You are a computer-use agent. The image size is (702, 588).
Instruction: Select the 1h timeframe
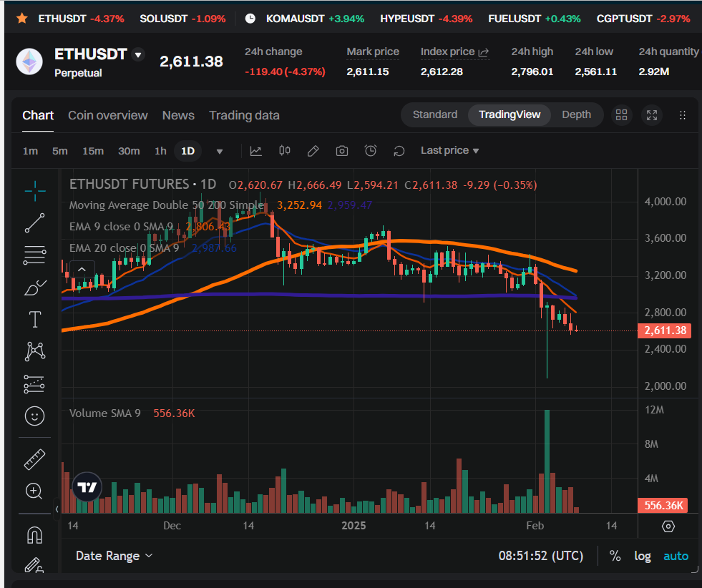(160, 151)
